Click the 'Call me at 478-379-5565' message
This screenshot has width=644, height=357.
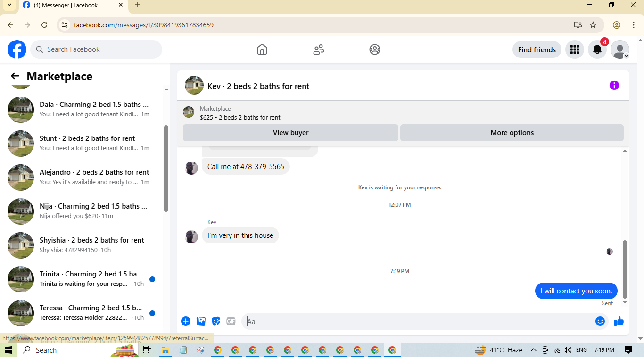(x=246, y=167)
